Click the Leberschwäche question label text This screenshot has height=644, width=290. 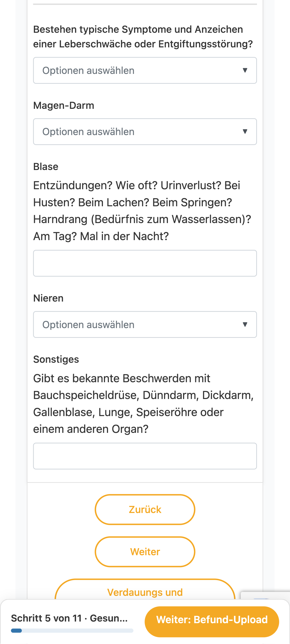click(143, 37)
